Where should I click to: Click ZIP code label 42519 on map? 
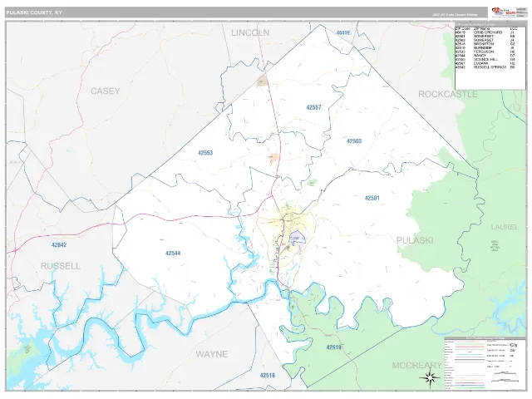[333, 347]
